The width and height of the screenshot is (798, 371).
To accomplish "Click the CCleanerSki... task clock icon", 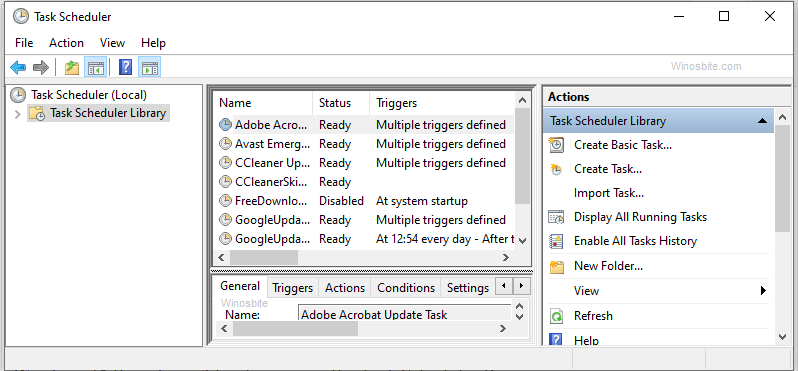I will pyautogui.click(x=225, y=182).
